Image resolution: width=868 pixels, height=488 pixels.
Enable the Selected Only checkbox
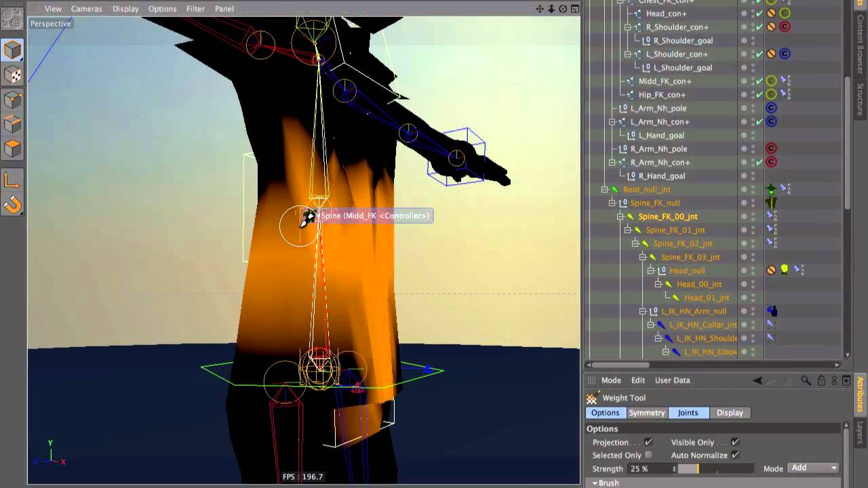click(648, 455)
